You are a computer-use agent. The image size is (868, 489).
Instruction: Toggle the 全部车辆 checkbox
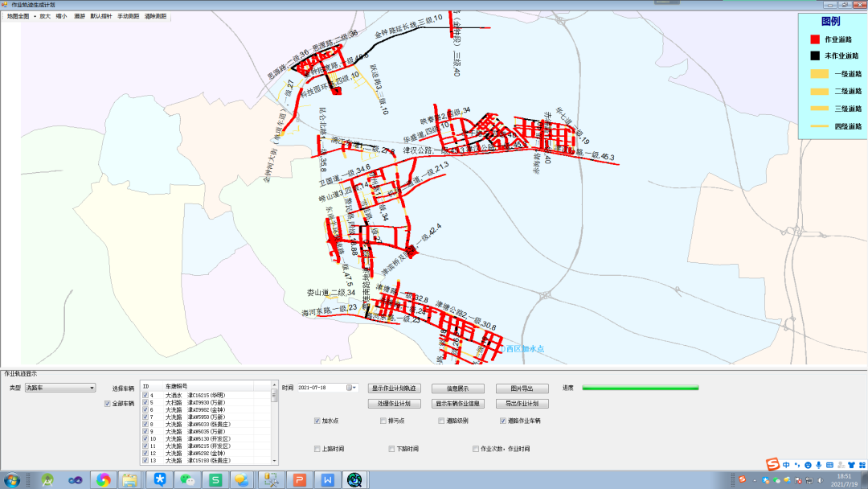(108, 404)
